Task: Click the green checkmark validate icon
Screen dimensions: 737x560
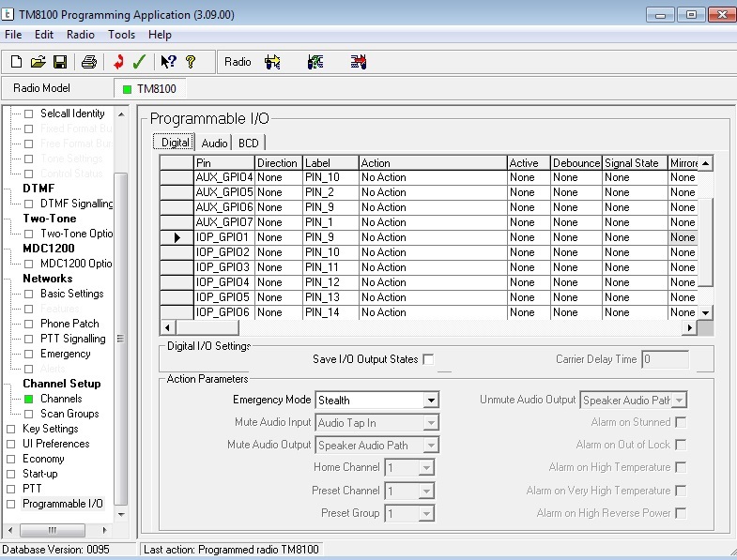Action: click(139, 62)
